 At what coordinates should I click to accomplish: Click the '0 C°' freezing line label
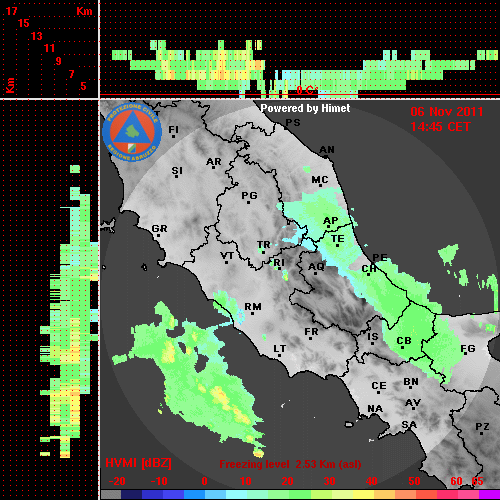(x=306, y=90)
